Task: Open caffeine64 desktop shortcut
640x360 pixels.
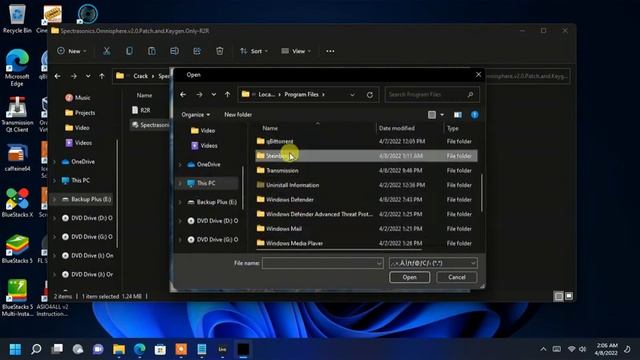Action: (x=17, y=158)
